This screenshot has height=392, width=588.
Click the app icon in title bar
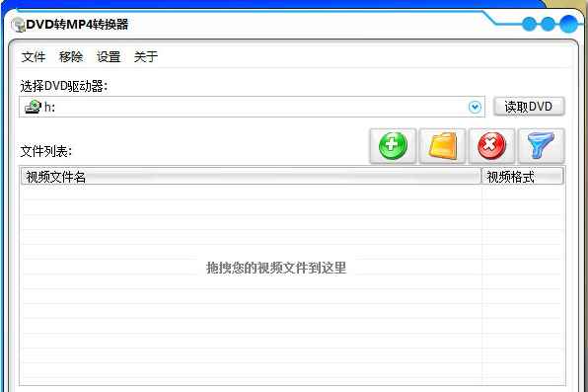pyautogui.click(x=18, y=25)
